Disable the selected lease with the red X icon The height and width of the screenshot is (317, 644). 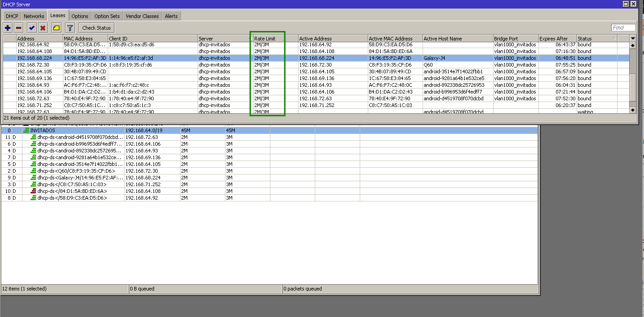(x=43, y=27)
